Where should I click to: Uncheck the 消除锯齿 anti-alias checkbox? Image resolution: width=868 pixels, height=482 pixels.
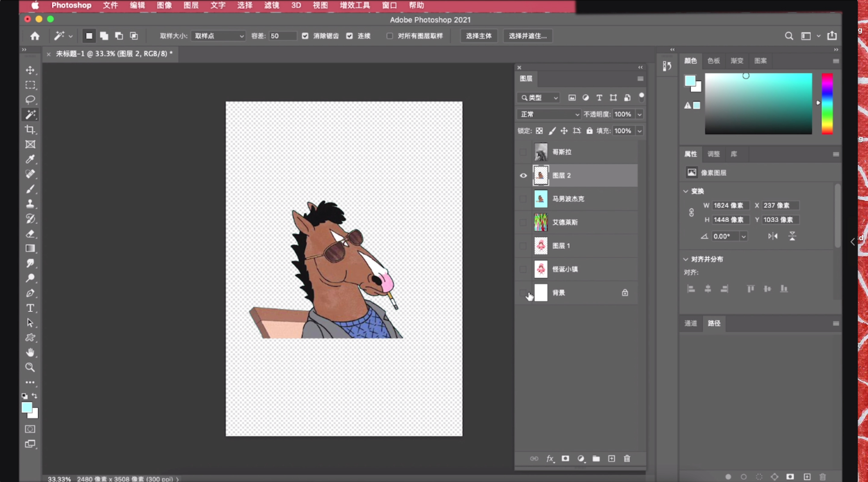pyautogui.click(x=305, y=36)
